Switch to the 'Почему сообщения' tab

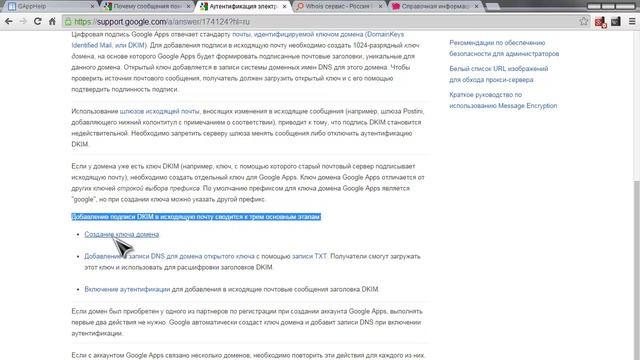[147, 6]
